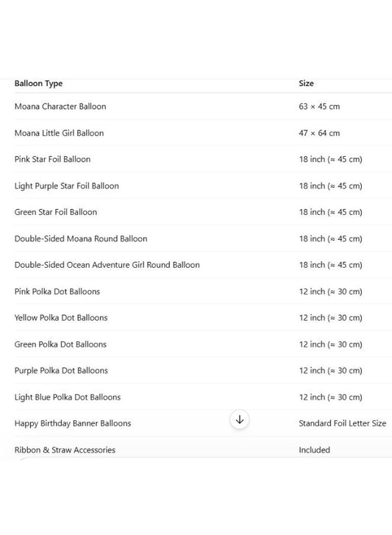Click the Green Star Foil Balloon row
392x535 pixels.
pos(203,212)
